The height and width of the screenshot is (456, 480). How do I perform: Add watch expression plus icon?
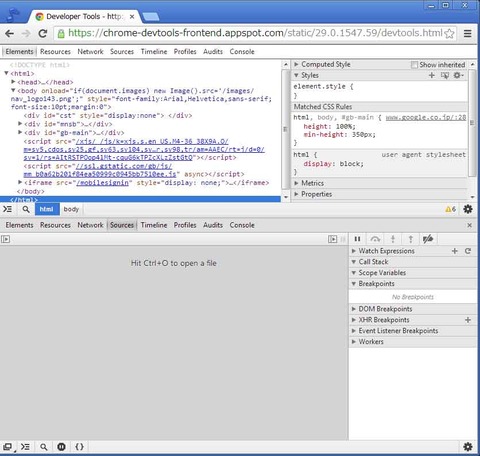click(x=455, y=251)
